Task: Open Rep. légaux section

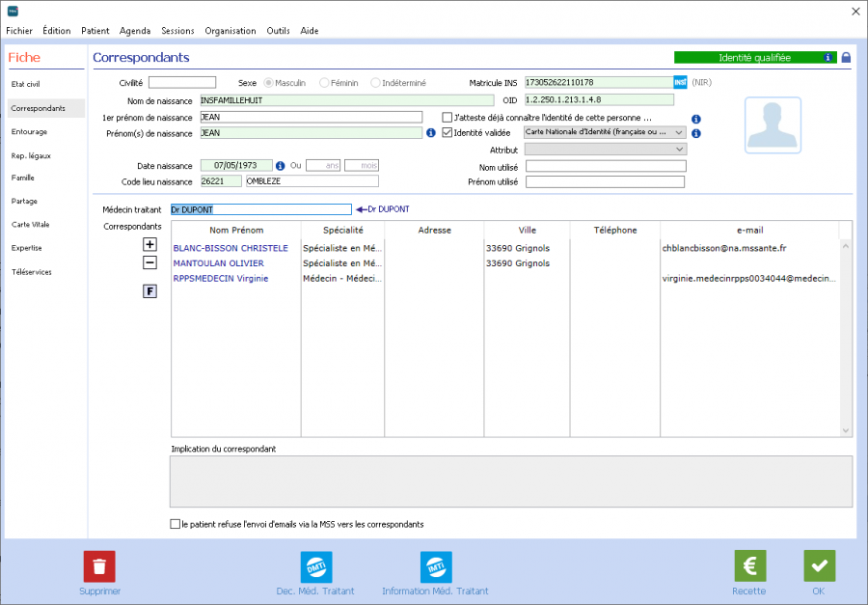Action: point(31,155)
